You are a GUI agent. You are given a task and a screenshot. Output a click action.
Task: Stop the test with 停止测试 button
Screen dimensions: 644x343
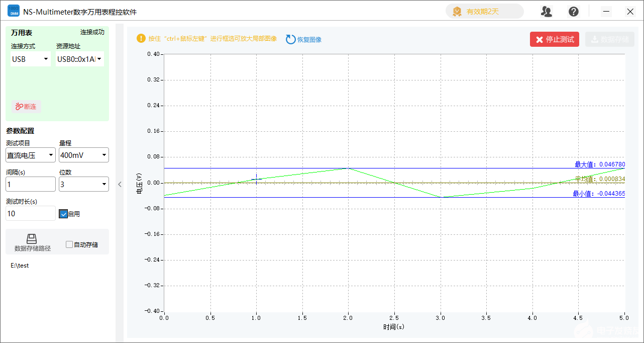pyautogui.click(x=555, y=39)
